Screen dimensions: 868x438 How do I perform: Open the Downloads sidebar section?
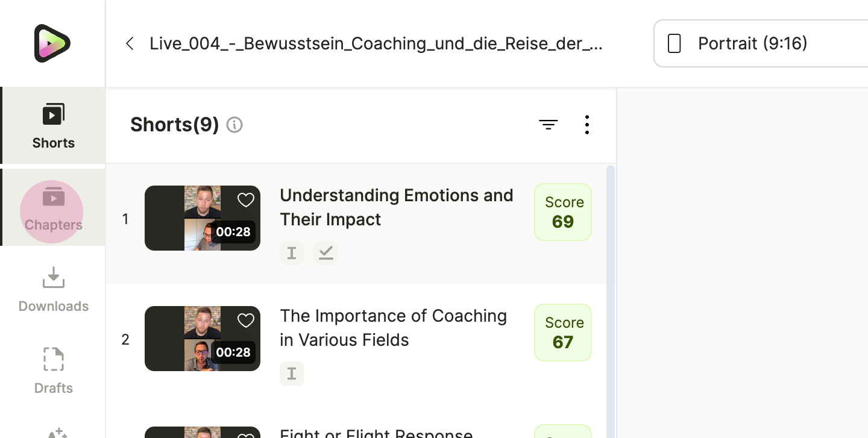[x=53, y=289]
